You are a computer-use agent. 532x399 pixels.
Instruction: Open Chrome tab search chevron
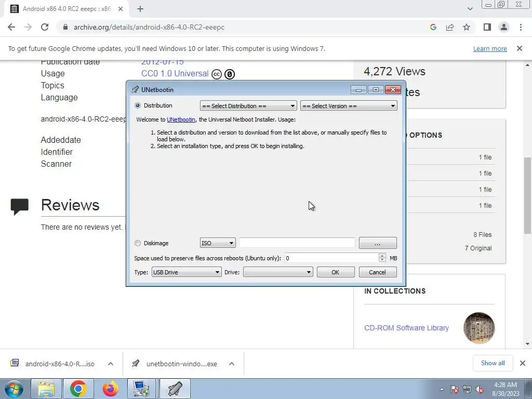pyautogui.click(x=470, y=9)
